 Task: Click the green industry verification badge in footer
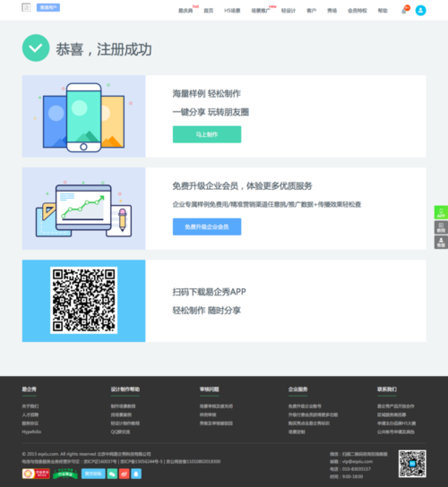tap(65, 474)
